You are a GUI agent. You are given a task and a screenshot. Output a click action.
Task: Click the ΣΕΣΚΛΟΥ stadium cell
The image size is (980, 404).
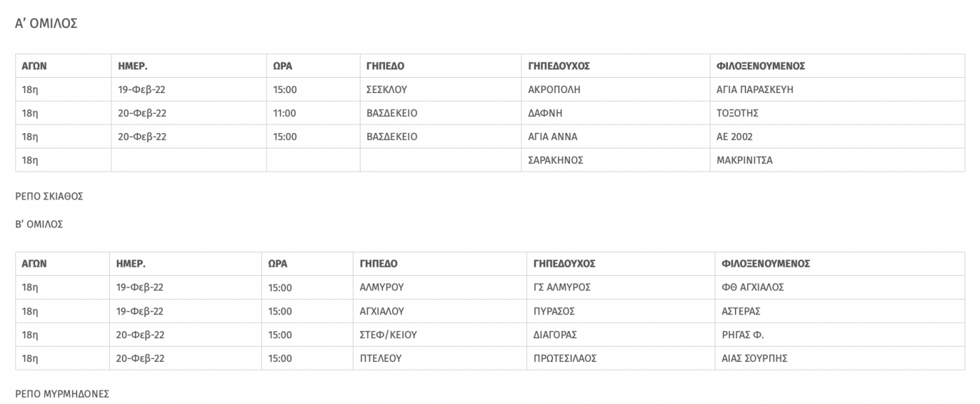coord(440,90)
